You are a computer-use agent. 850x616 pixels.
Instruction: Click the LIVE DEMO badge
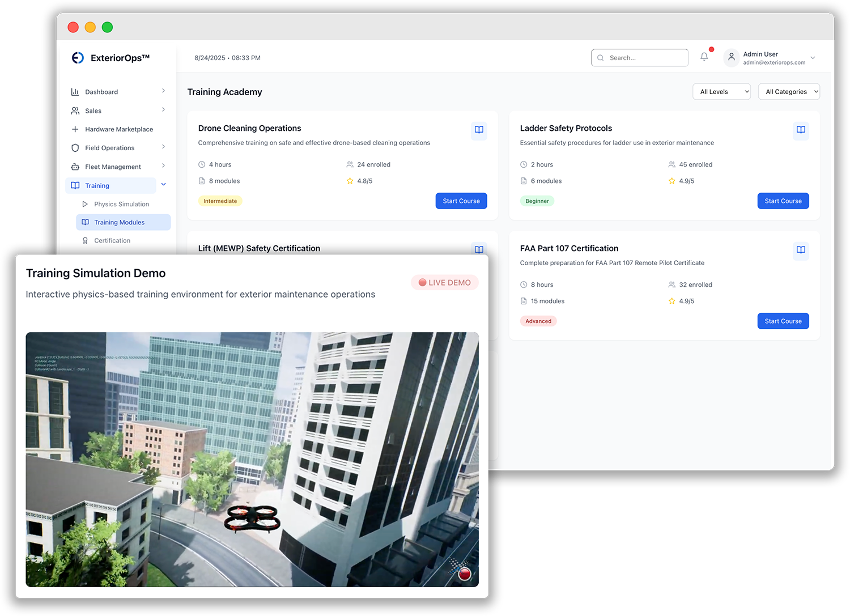(445, 283)
